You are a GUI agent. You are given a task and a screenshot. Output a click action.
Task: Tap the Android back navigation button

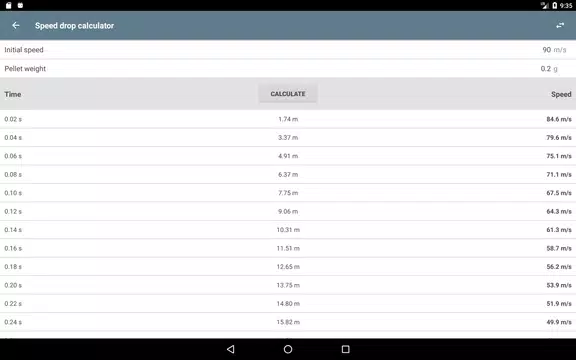(230, 349)
